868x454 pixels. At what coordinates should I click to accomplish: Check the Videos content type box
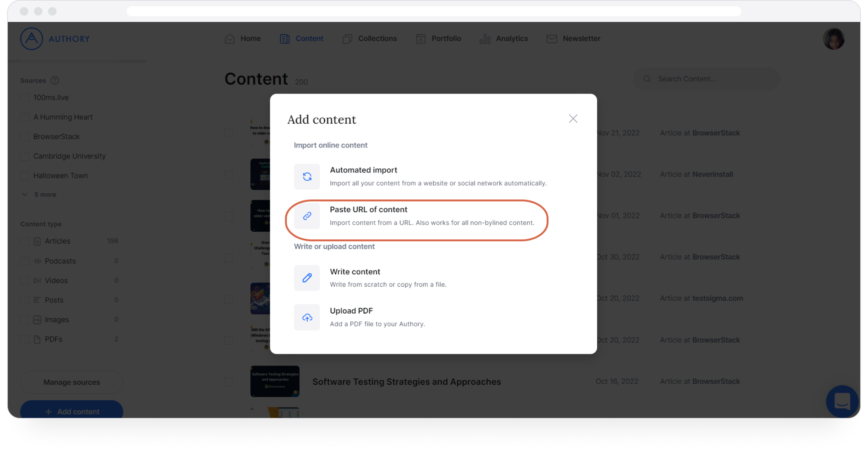[25, 280]
